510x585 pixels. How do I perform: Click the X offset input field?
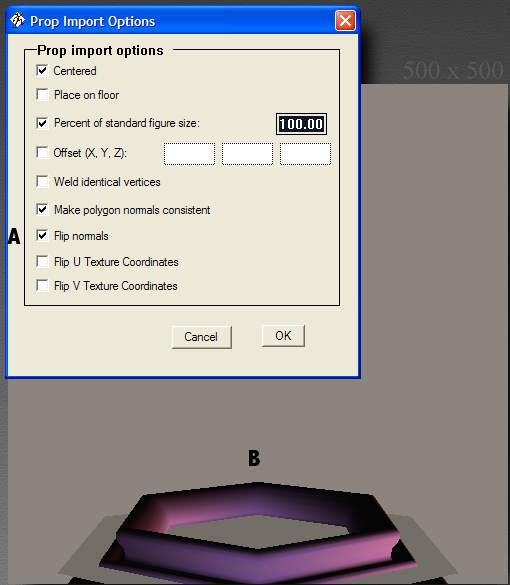(x=190, y=154)
